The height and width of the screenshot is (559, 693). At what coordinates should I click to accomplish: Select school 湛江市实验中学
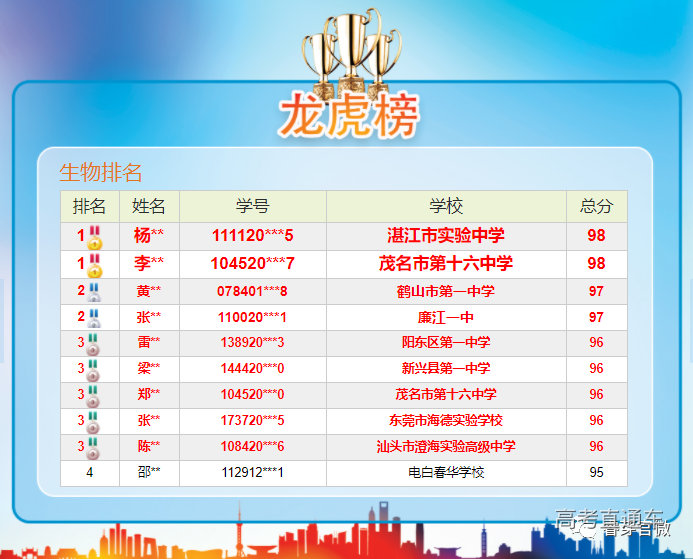point(446,236)
